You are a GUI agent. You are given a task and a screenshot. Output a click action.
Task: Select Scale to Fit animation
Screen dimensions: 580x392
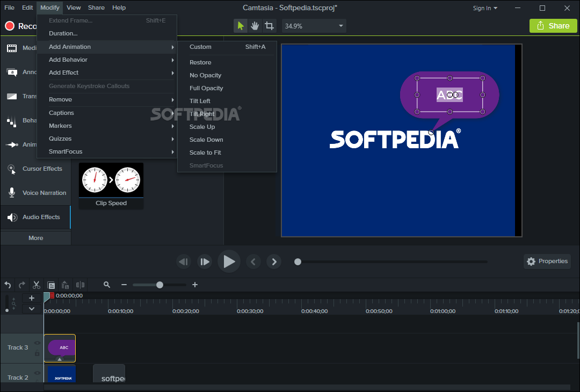click(x=227, y=153)
